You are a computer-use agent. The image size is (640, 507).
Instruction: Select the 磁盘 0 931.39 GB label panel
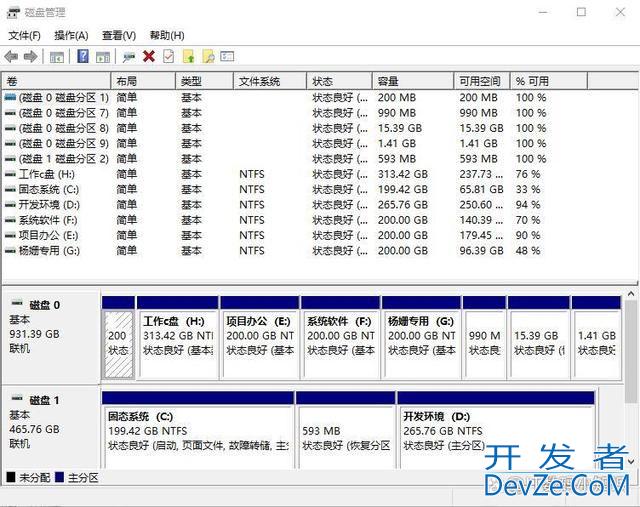(51, 337)
